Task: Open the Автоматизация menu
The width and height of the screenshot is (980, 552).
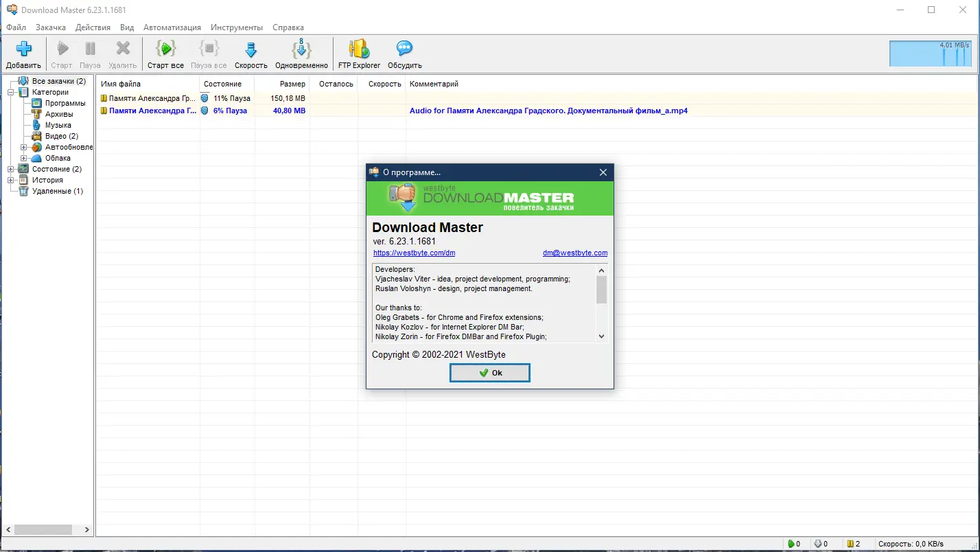Action: click(172, 27)
